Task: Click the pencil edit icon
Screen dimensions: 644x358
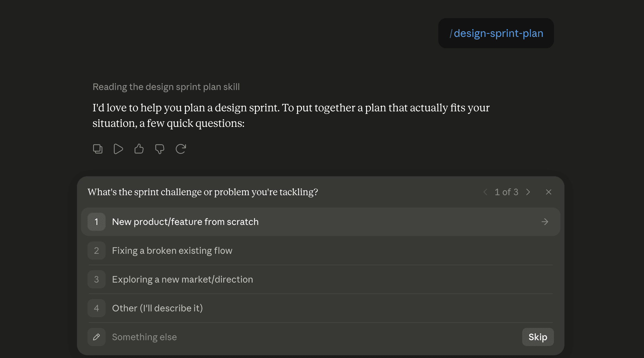Action: pos(97,337)
